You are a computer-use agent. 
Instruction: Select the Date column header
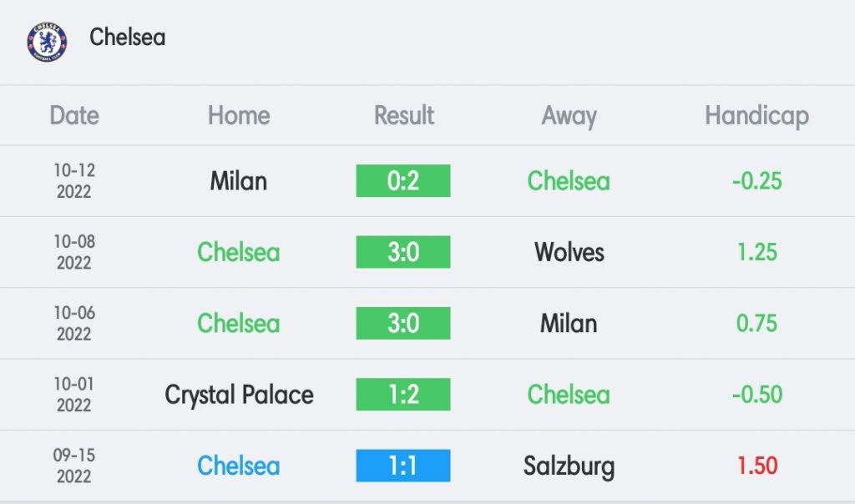pyautogui.click(x=74, y=115)
